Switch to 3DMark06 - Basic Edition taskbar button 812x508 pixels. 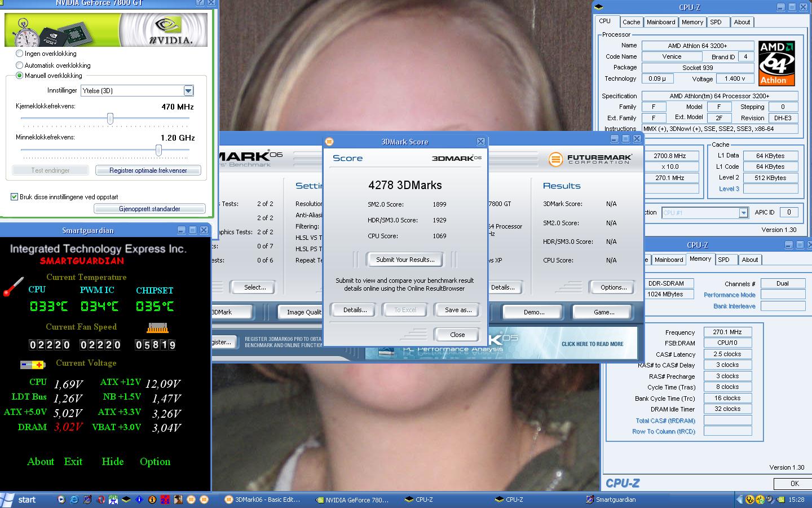(x=266, y=500)
